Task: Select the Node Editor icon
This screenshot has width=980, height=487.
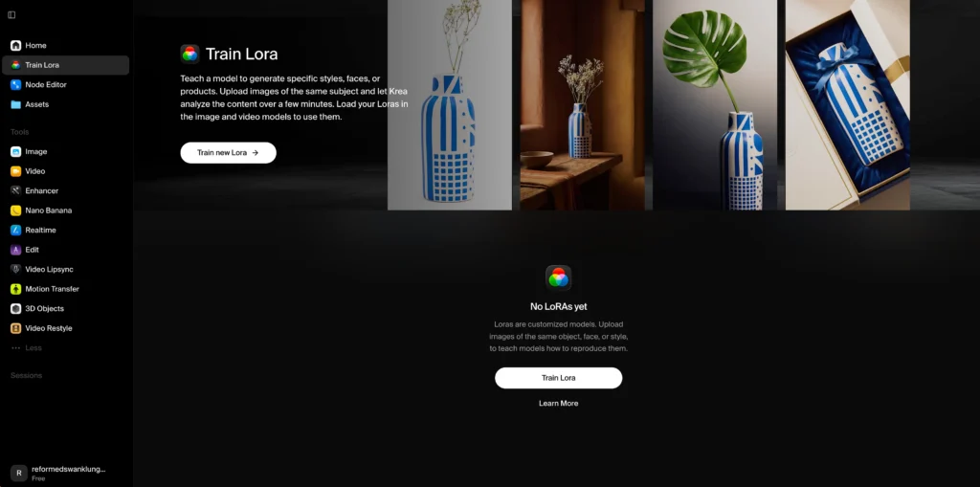Action: tap(15, 84)
